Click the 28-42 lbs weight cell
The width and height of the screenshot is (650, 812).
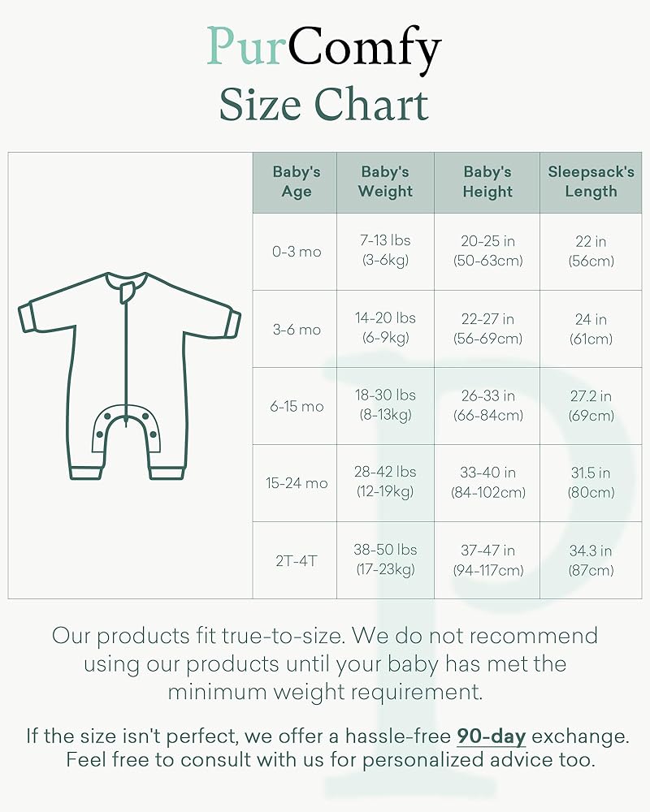(x=385, y=482)
